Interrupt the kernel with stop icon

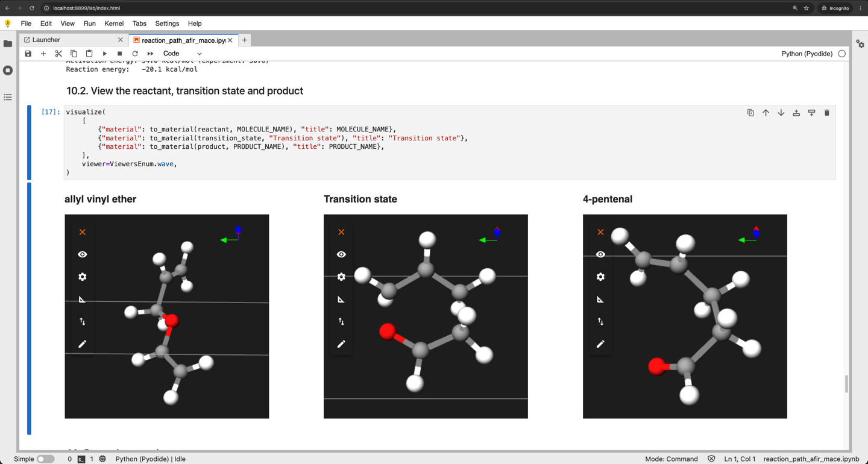[x=119, y=54]
